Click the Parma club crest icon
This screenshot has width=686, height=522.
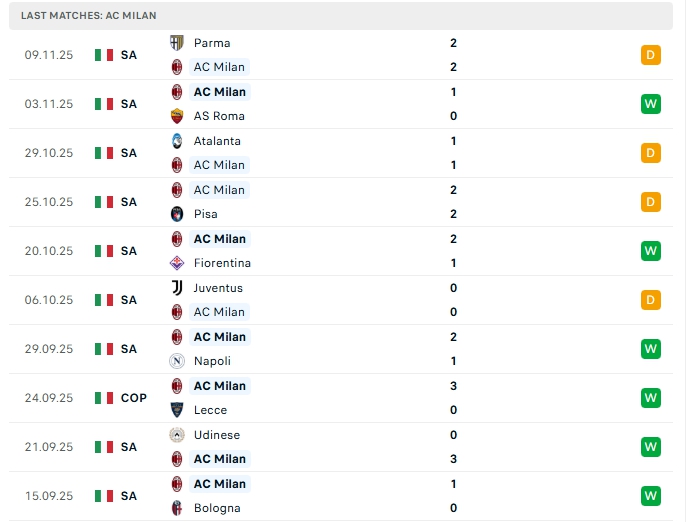click(177, 43)
